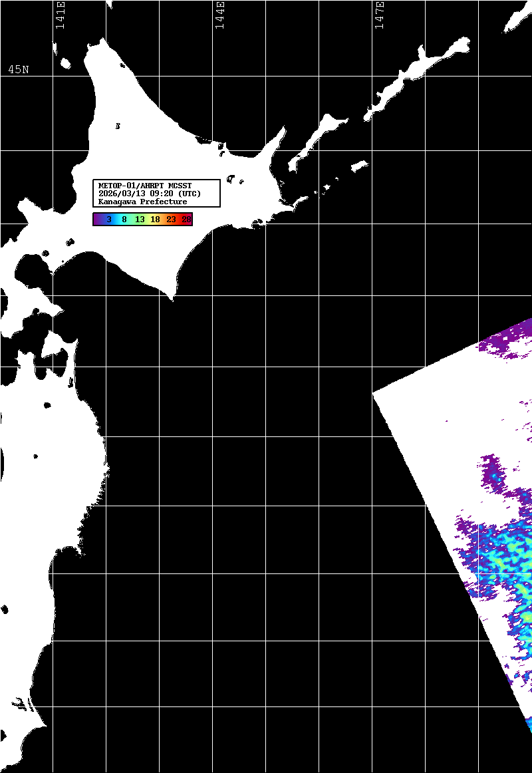Pick the green 13 degree legend color
Image resolution: width=532 pixels, height=773 pixels.
point(140,219)
